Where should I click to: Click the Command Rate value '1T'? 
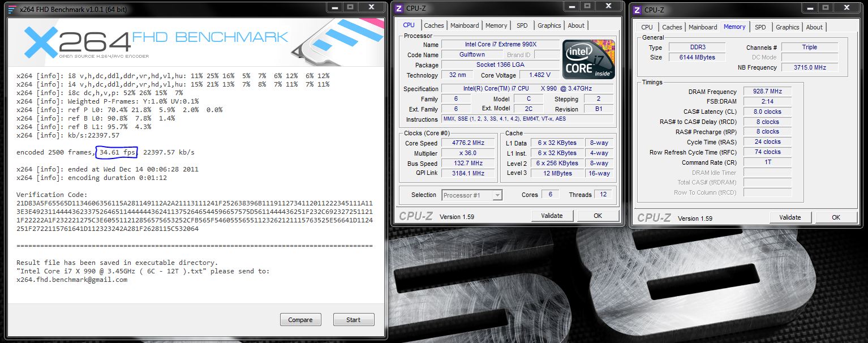(767, 162)
